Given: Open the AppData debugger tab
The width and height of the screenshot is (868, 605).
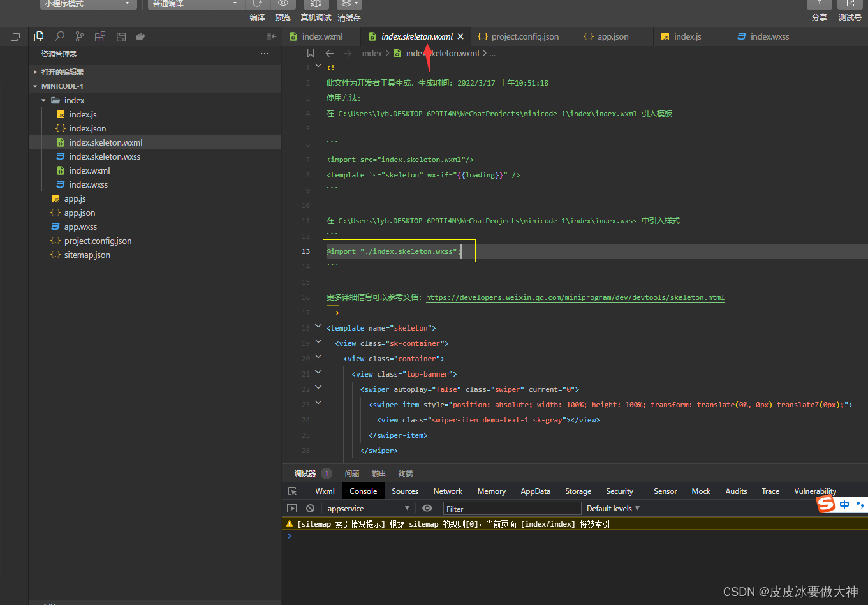Looking at the screenshot, I should pyautogui.click(x=535, y=491).
